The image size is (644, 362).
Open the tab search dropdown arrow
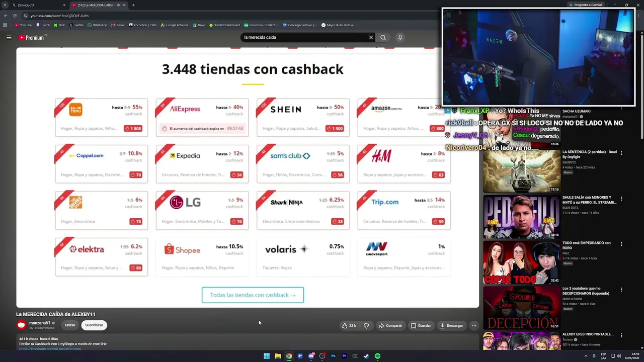[5, 5]
